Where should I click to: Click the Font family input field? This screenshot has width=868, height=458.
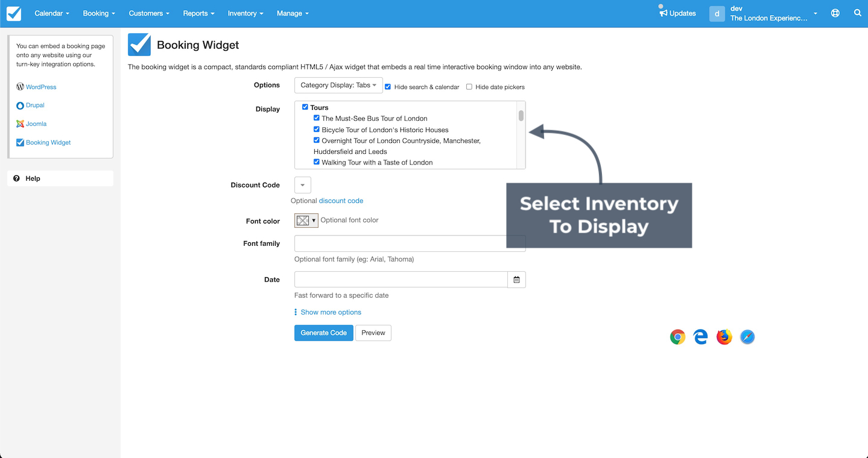tap(410, 243)
